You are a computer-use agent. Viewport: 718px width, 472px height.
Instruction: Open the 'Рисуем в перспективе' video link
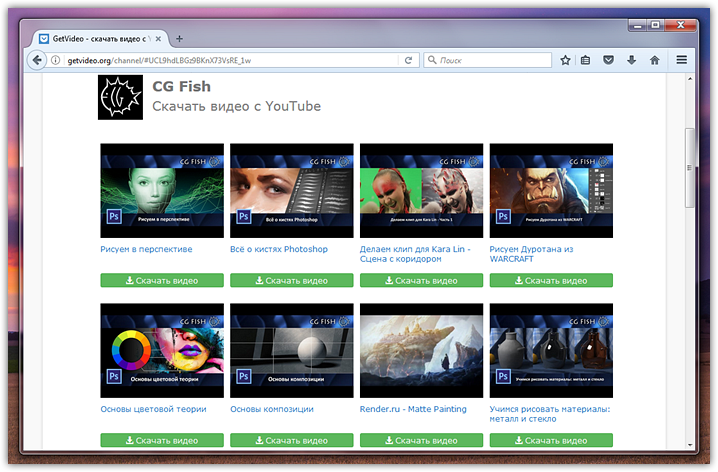tap(146, 249)
